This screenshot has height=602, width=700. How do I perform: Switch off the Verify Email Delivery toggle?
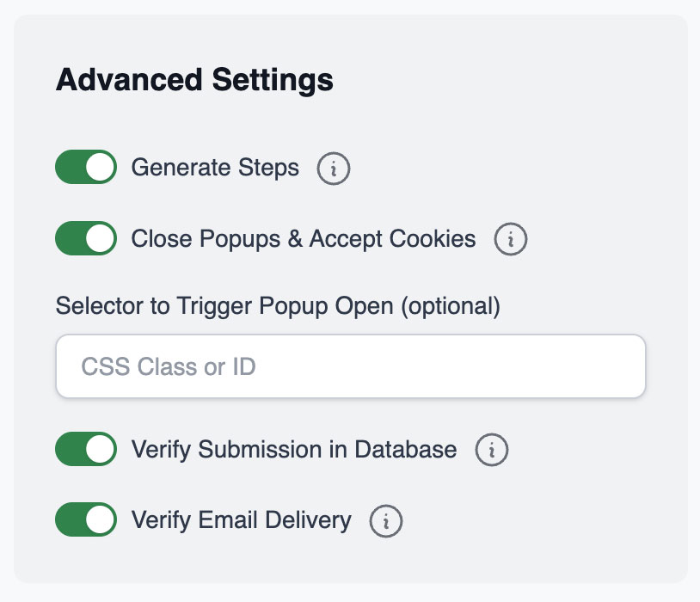(86, 519)
